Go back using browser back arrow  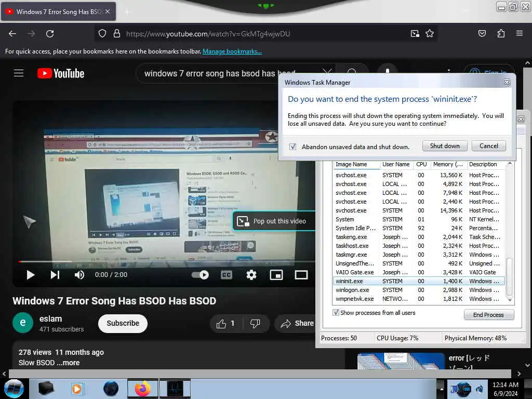click(x=12, y=34)
